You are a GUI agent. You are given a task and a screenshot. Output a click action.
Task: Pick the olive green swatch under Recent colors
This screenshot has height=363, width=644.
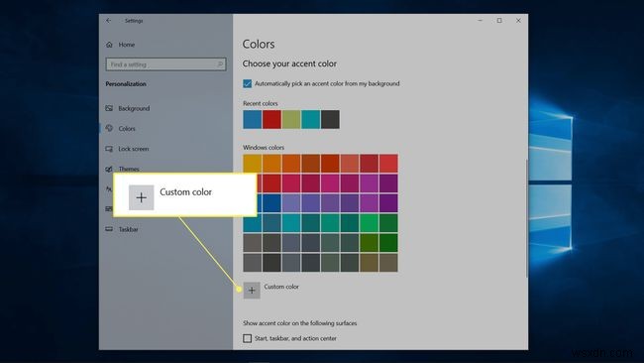click(x=291, y=119)
